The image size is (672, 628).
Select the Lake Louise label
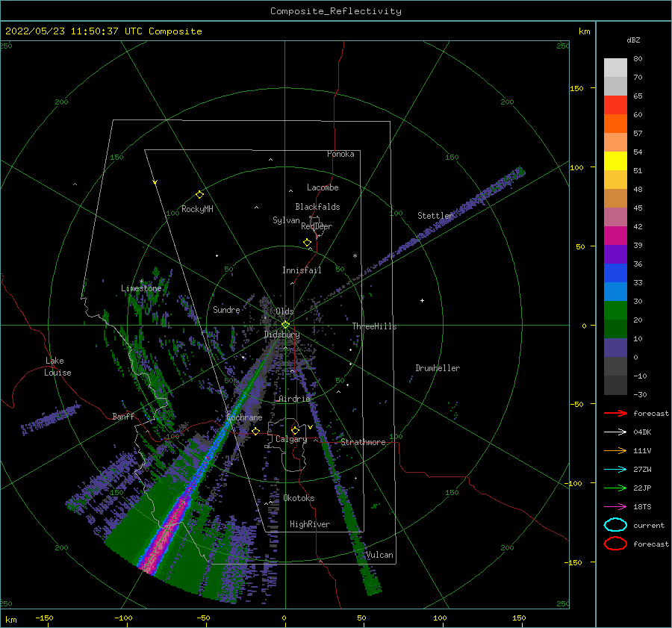coord(57,367)
